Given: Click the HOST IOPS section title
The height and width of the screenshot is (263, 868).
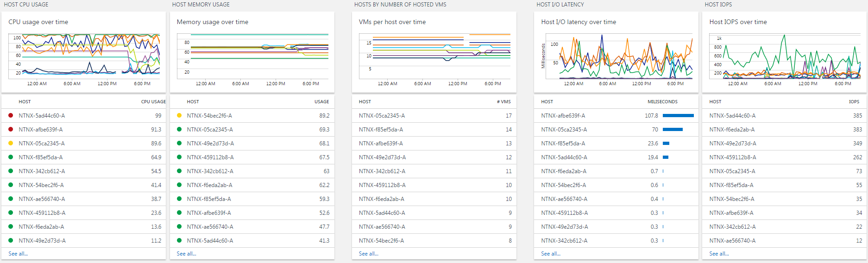Looking at the screenshot, I should coord(718,5).
